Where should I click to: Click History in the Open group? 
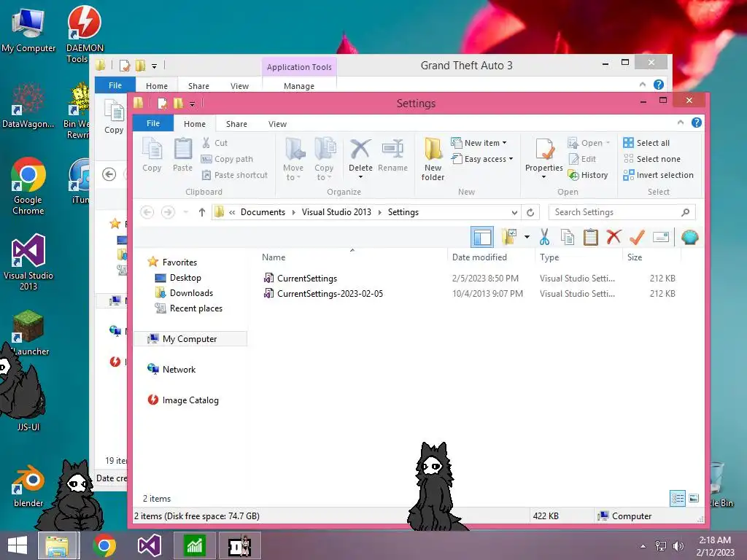pyautogui.click(x=588, y=175)
